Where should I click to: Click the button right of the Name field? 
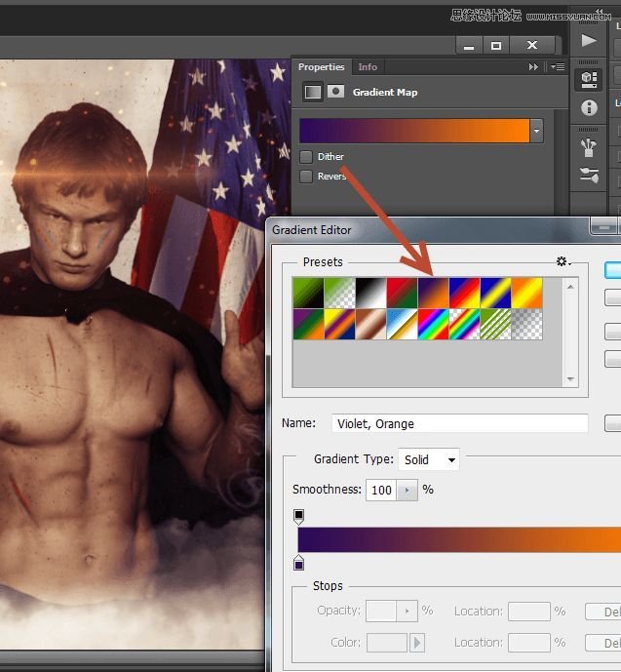pos(613,423)
